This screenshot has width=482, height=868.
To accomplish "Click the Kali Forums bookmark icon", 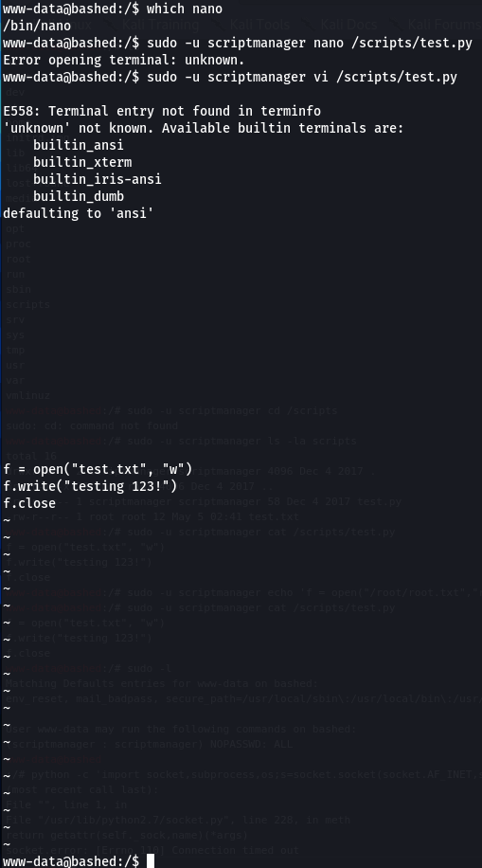I will pyautogui.click(x=397, y=26).
